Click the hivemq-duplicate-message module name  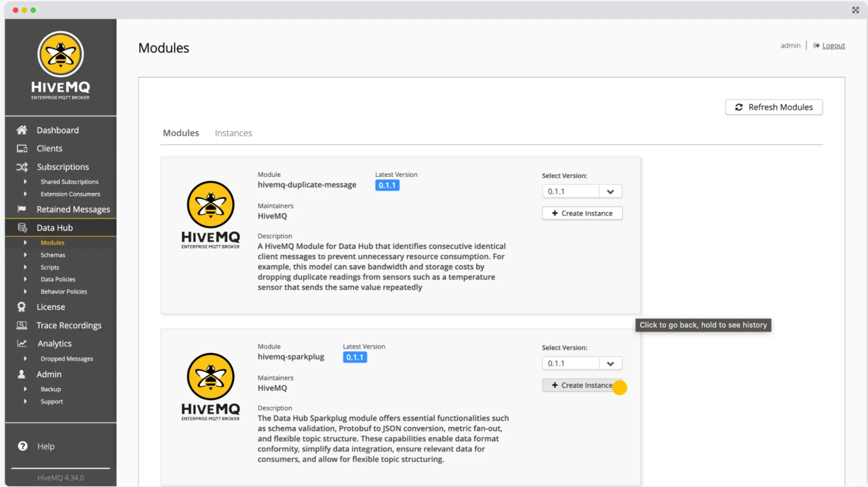click(x=307, y=184)
